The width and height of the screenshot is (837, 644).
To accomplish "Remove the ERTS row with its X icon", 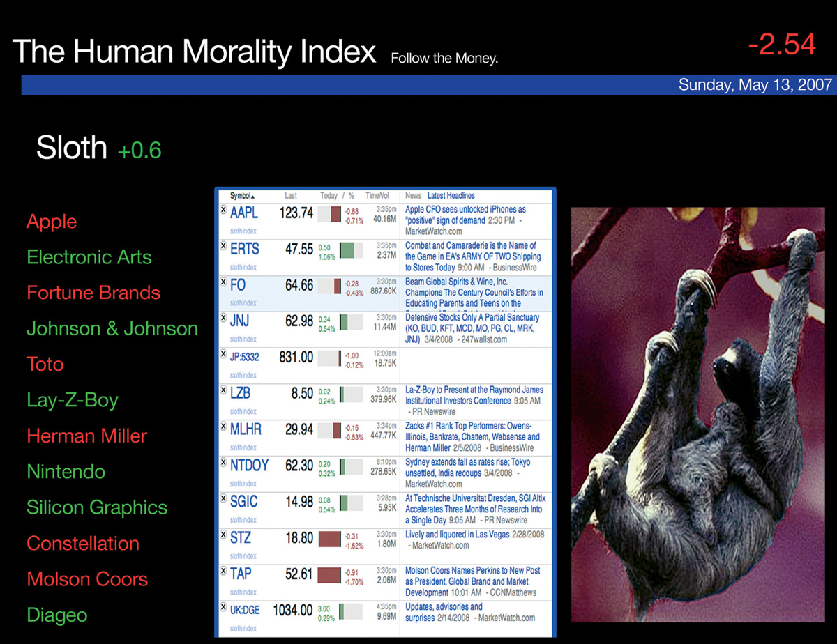I will [x=223, y=245].
